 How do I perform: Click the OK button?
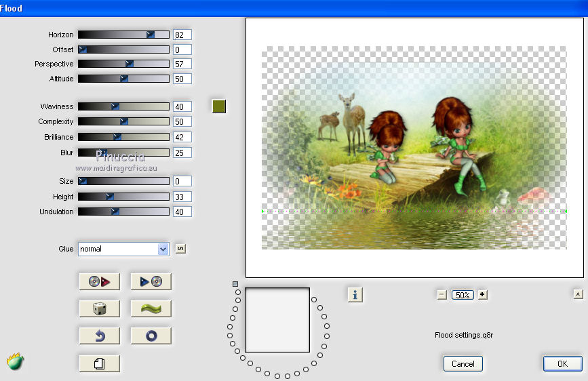[x=562, y=364]
